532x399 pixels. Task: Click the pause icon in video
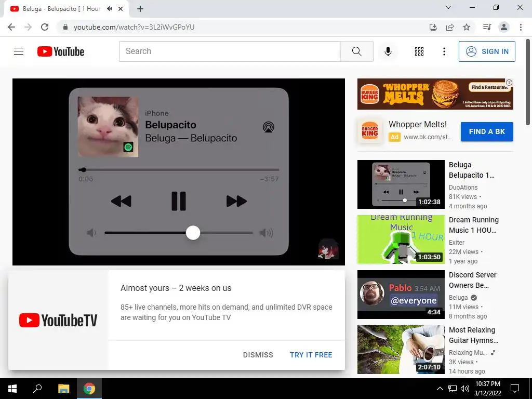[x=179, y=201]
